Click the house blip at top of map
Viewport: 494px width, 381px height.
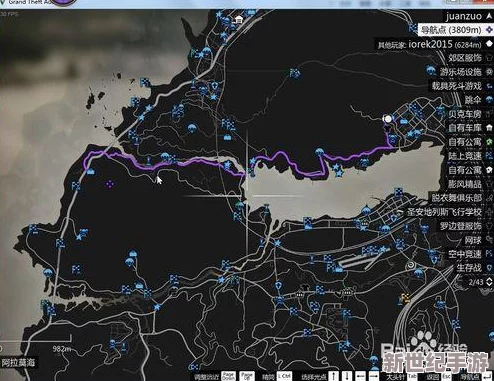click(x=239, y=20)
